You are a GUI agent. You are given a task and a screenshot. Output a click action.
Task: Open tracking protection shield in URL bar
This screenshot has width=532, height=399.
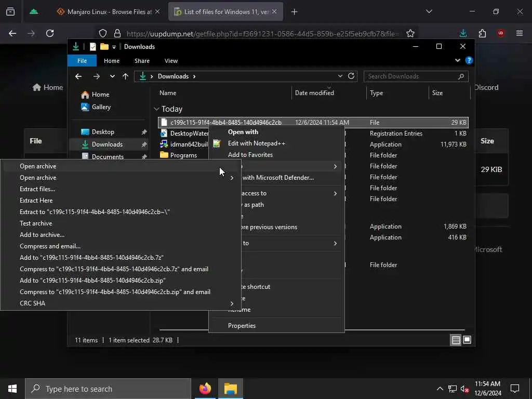click(x=103, y=33)
